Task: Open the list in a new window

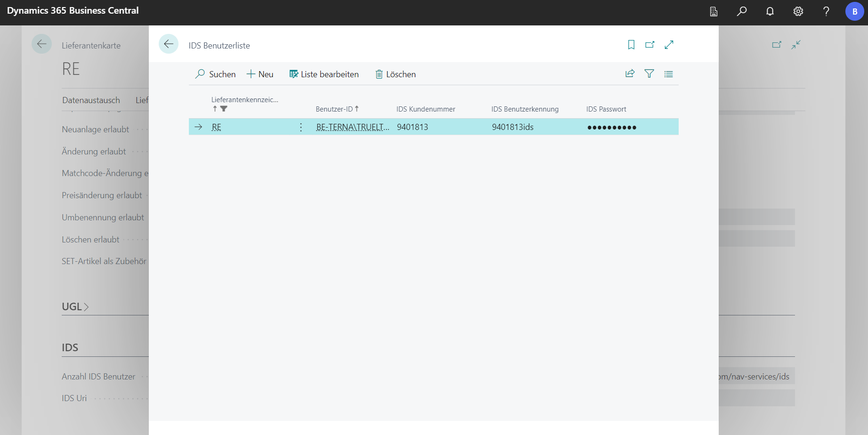Action: (x=650, y=45)
